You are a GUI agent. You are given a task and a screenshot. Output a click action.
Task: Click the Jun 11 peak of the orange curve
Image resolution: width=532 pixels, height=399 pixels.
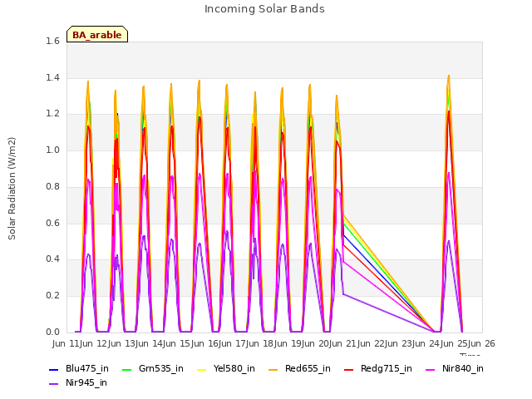point(88,81)
